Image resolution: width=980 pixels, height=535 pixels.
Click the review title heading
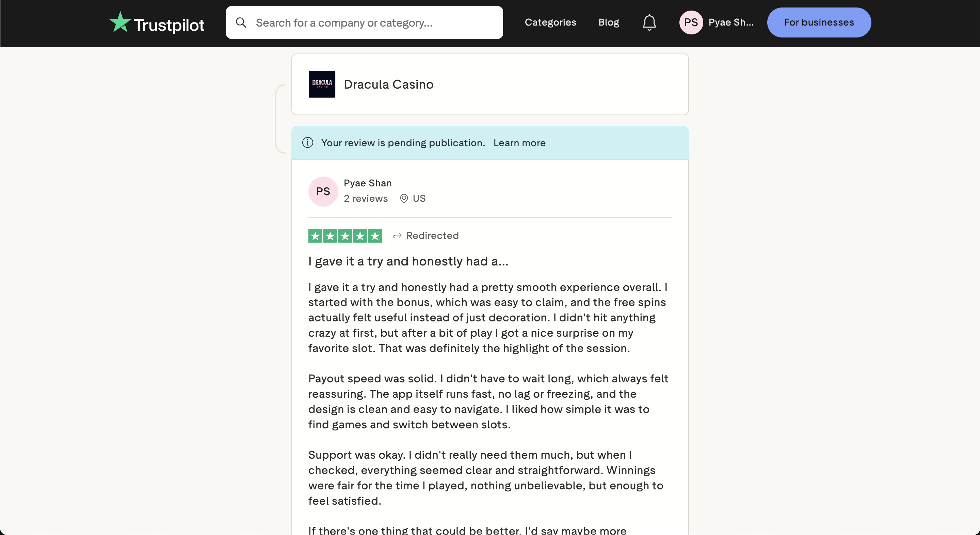click(x=408, y=261)
